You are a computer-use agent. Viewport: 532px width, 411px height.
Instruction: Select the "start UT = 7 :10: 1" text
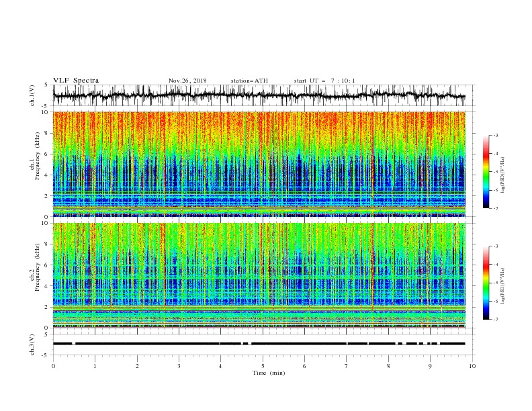[x=324, y=81]
